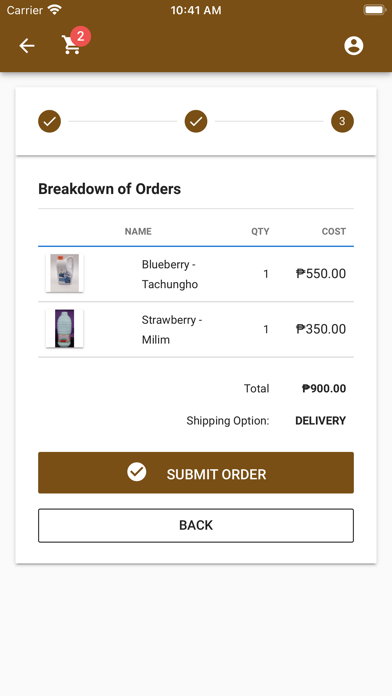Screen dimensions: 392x696
Task: Select step 3 in the progress stepper
Action: pyautogui.click(x=342, y=121)
